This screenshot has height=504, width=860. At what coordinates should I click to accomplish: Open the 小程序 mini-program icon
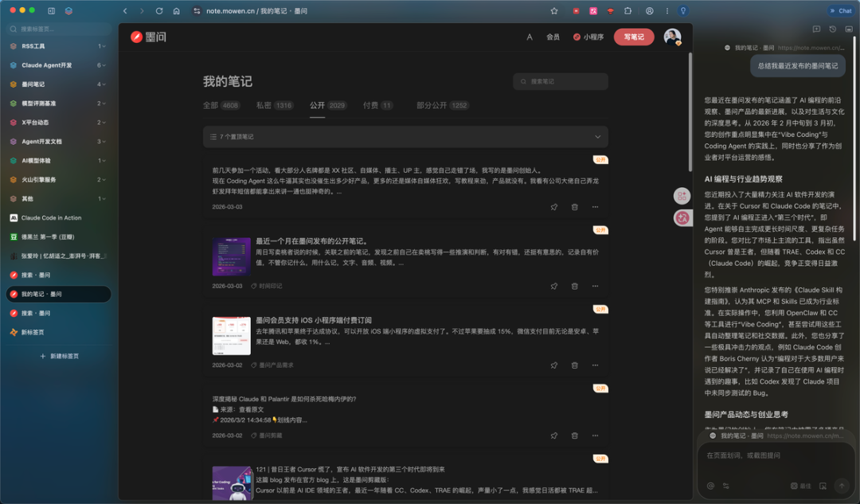(575, 37)
